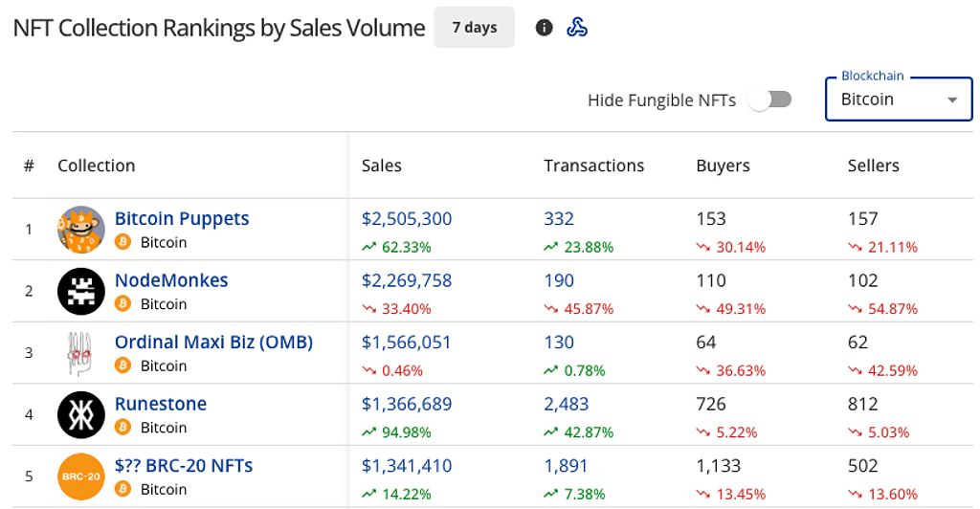This screenshot has width=980, height=509.
Task: Toggle the Hide Fungible NFTs switch
Action: 770,100
